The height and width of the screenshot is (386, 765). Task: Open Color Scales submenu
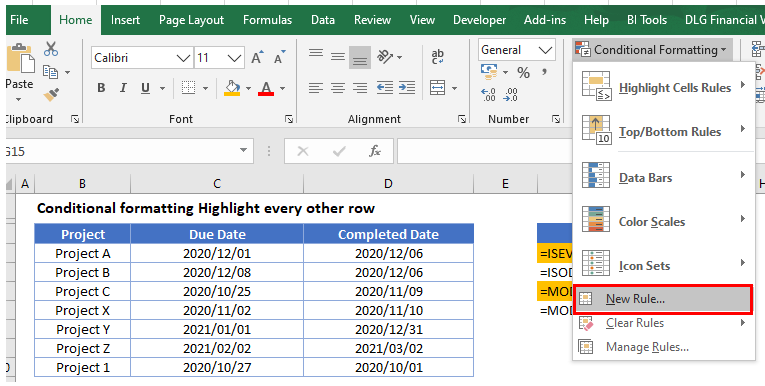click(x=663, y=222)
